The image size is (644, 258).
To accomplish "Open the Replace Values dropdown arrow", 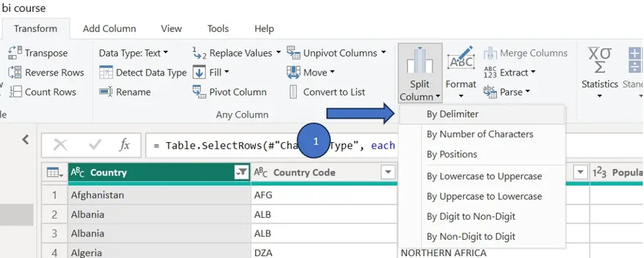I will click(278, 53).
